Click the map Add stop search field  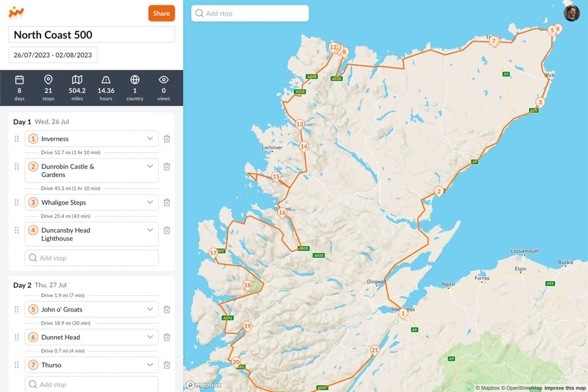tap(250, 13)
